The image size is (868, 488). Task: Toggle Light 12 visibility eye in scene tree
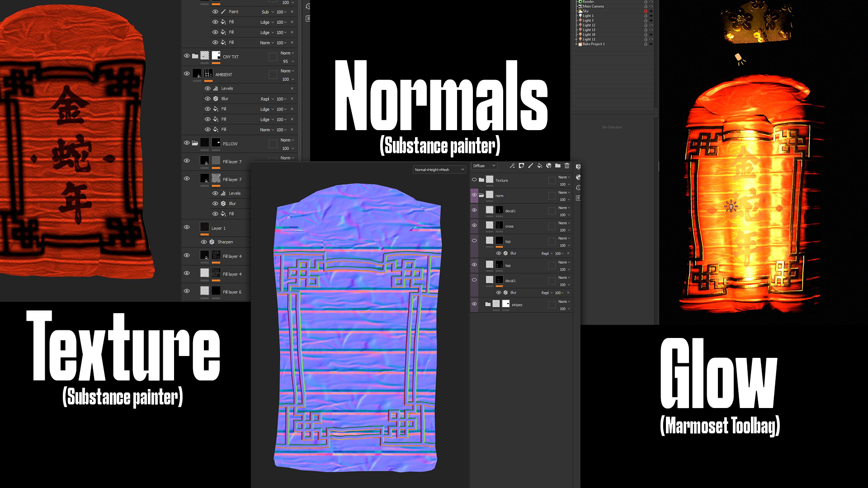[x=651, y=25]
